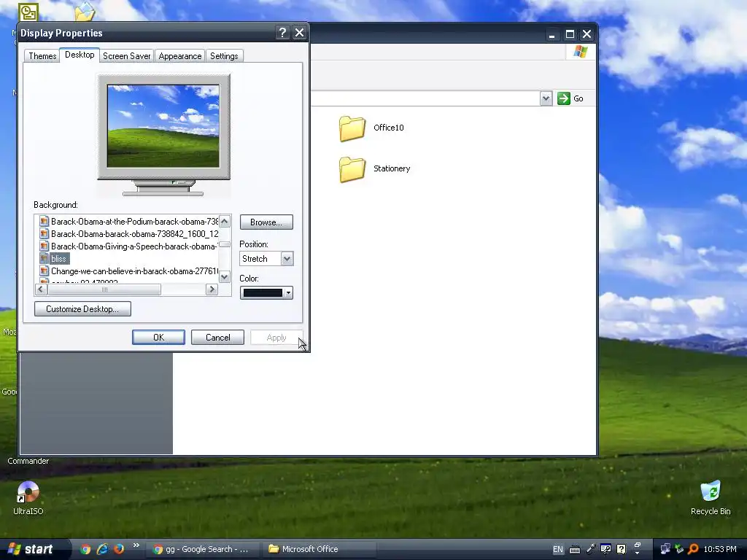The image size is (747, 560).
Task: Click the network computers tray icon
Action: [665, 550]
